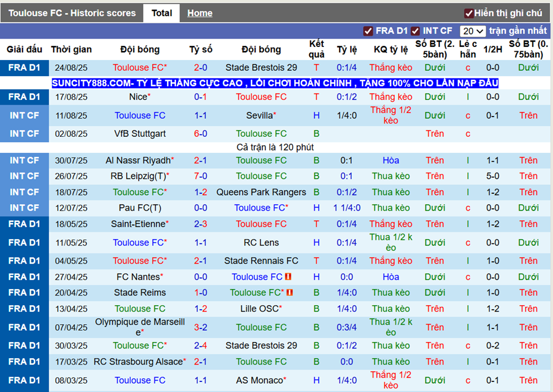Image resolution: width=553 pixels, height=392 pixels.
Task: Open the recent matches count dropdown
Action: pos(473,31)
